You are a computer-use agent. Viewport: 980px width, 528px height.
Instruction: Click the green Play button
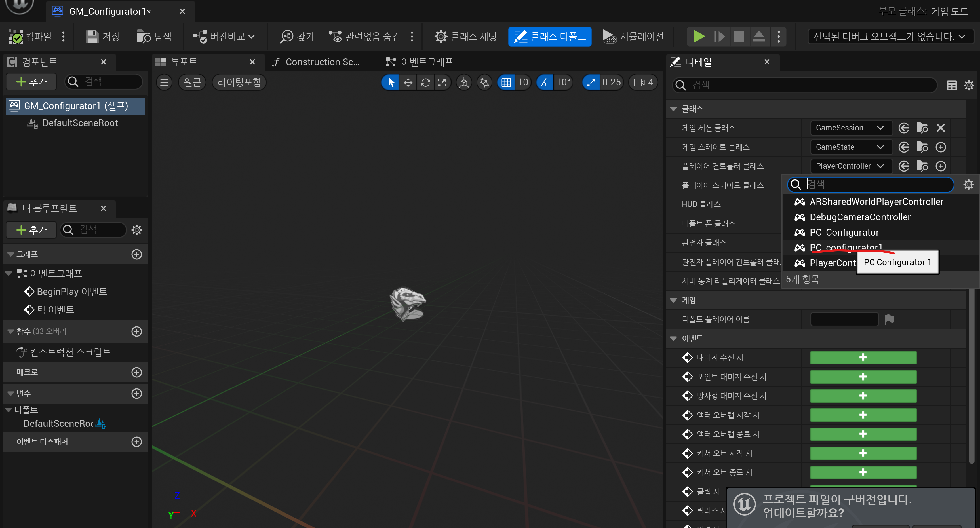click(698, 37)
